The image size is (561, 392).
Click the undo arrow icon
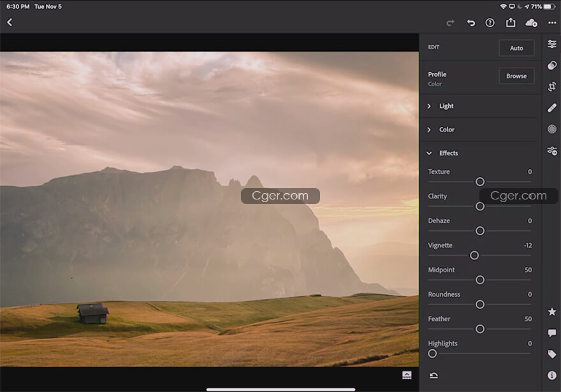point(471,23)
